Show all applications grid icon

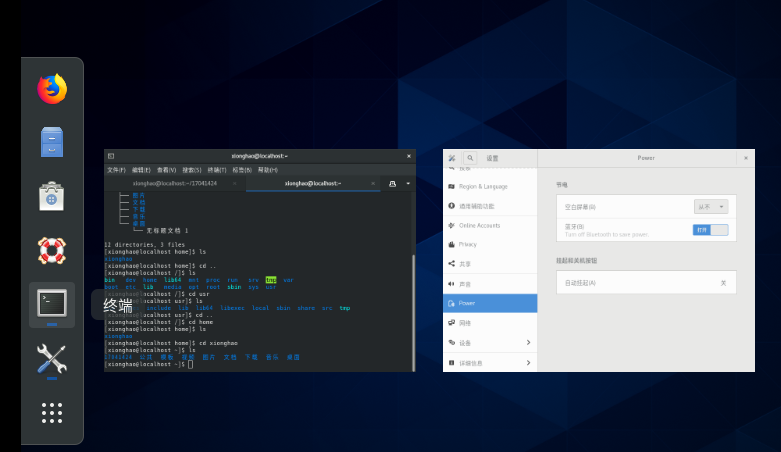(52, 413)
